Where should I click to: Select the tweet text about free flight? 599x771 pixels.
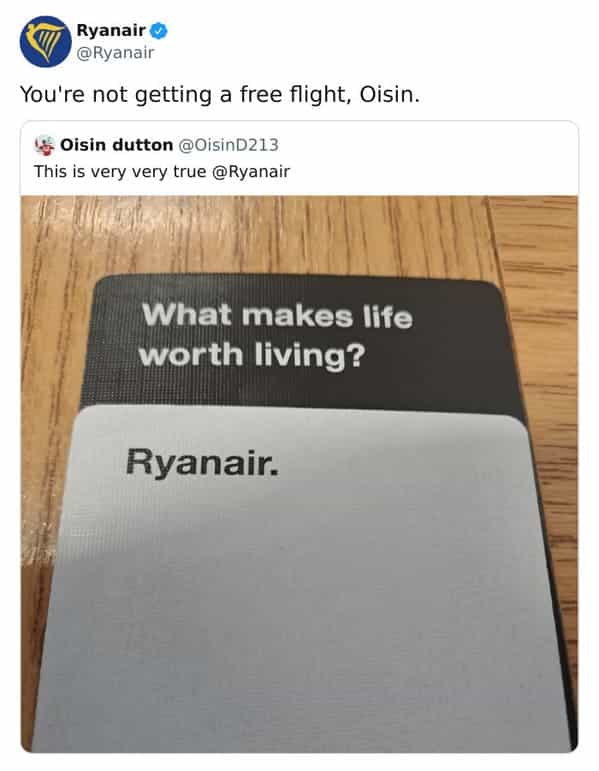[x=220, y=94]
